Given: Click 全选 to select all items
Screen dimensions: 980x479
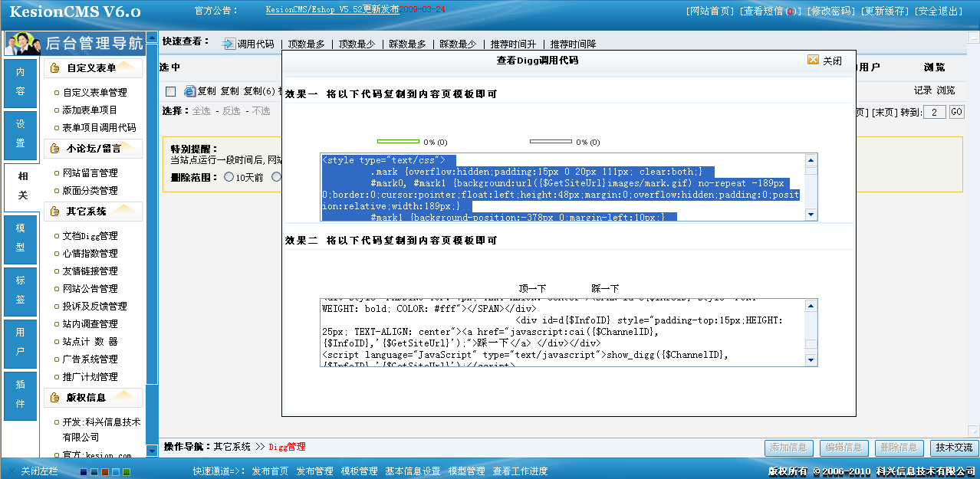Looking at the screenshot, I should coord(201,111).
